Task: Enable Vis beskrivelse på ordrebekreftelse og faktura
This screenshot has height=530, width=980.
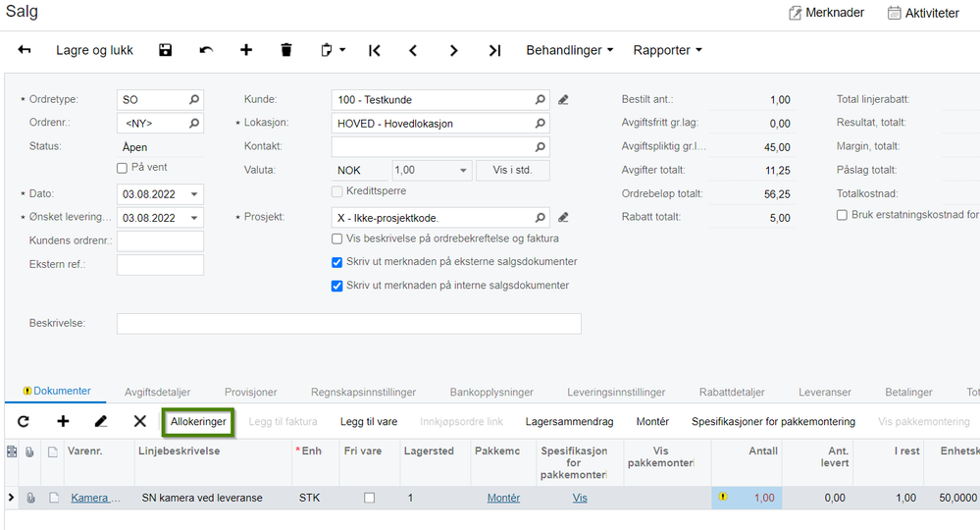Action: point(336,238)
